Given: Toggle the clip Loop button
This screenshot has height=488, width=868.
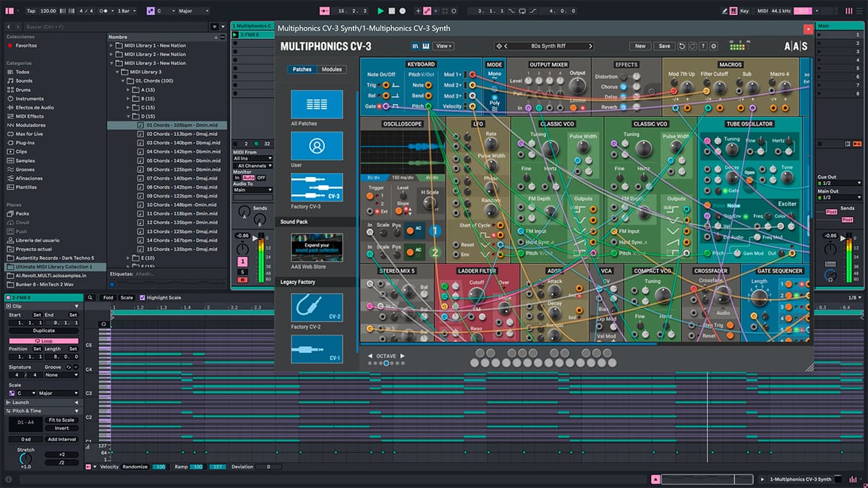Looking at the screenshot, I should pyautogui.click(x=43, y=341).
